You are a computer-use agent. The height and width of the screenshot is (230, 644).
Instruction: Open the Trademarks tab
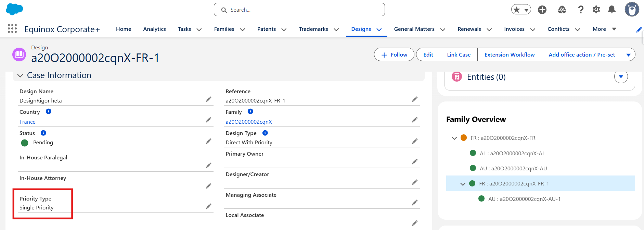point(313,29)
